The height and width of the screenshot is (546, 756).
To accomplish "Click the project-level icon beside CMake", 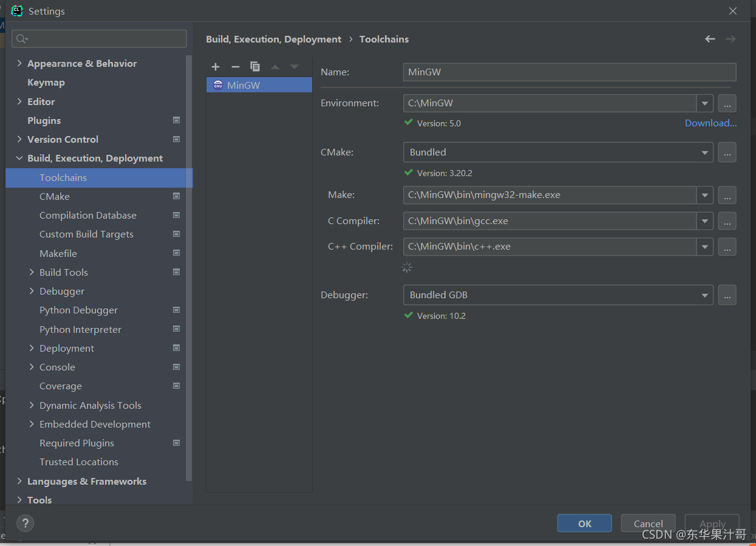I will click(x=176, y=196).
